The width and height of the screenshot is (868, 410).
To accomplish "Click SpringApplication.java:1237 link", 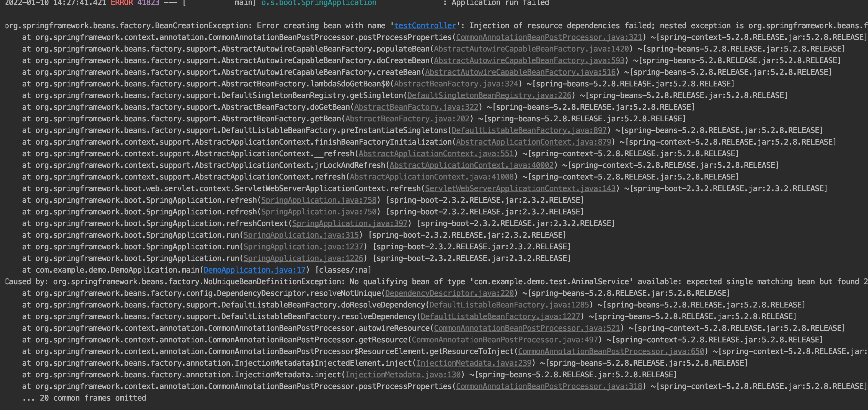I will pos(303,247).
